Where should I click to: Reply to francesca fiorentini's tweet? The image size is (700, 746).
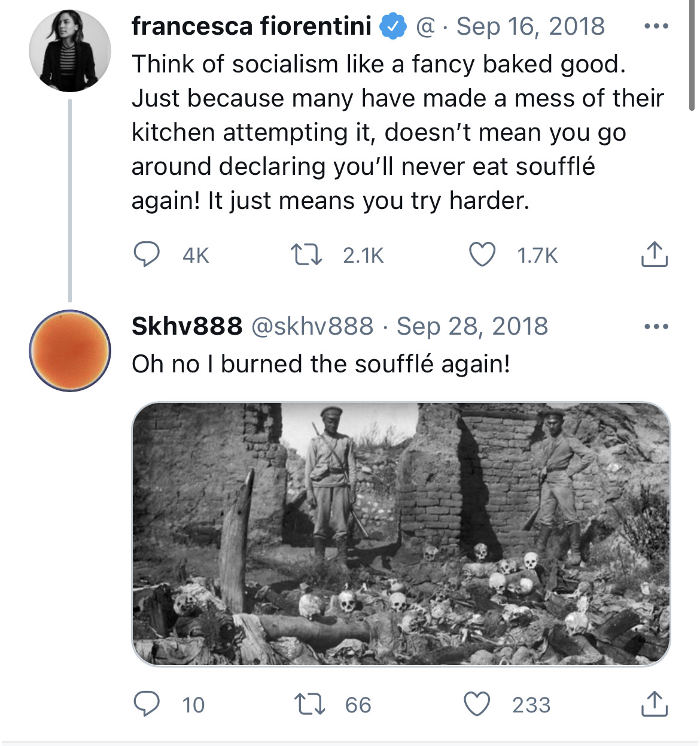146,254
